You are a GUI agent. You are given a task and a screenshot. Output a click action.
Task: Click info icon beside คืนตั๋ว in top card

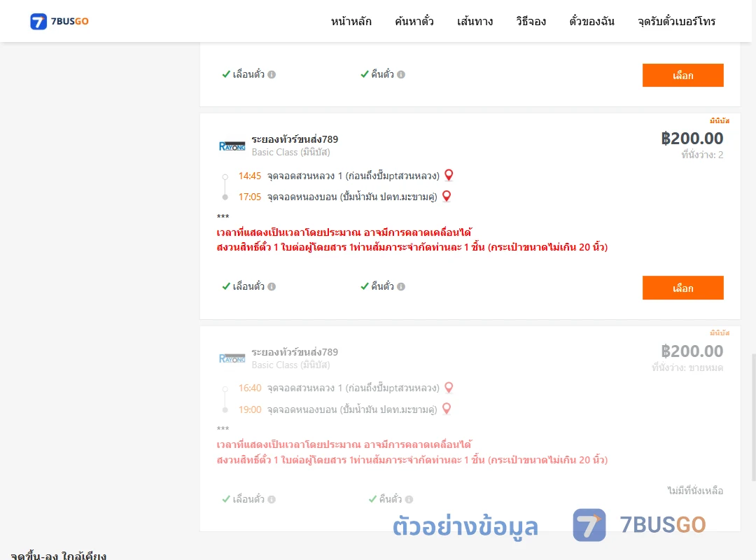[401, 75]
